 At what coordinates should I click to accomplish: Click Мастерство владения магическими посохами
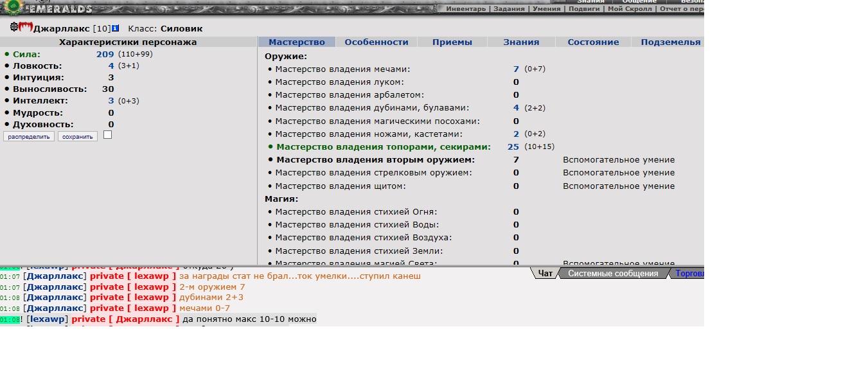pyautogui.click(x=378, y=121)
